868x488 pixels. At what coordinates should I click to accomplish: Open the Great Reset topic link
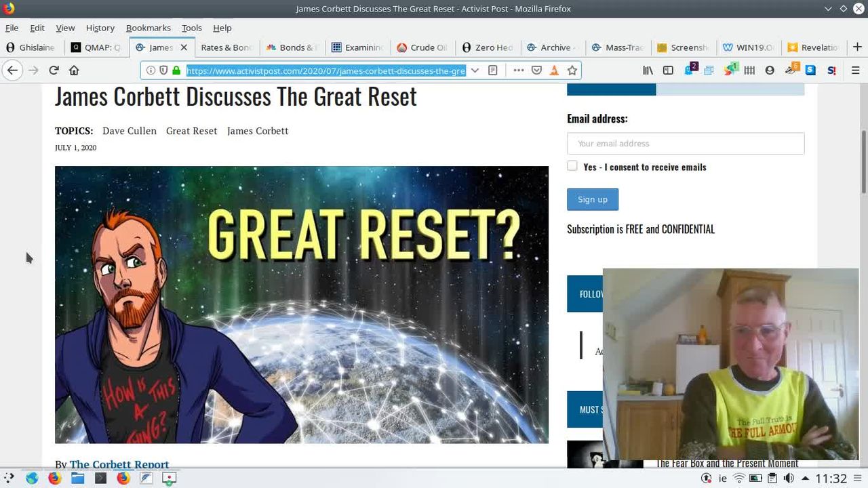(191, 131)
